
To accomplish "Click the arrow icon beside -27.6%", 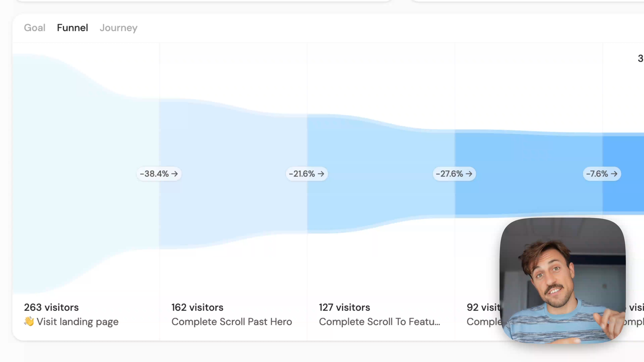I will 469,174.
